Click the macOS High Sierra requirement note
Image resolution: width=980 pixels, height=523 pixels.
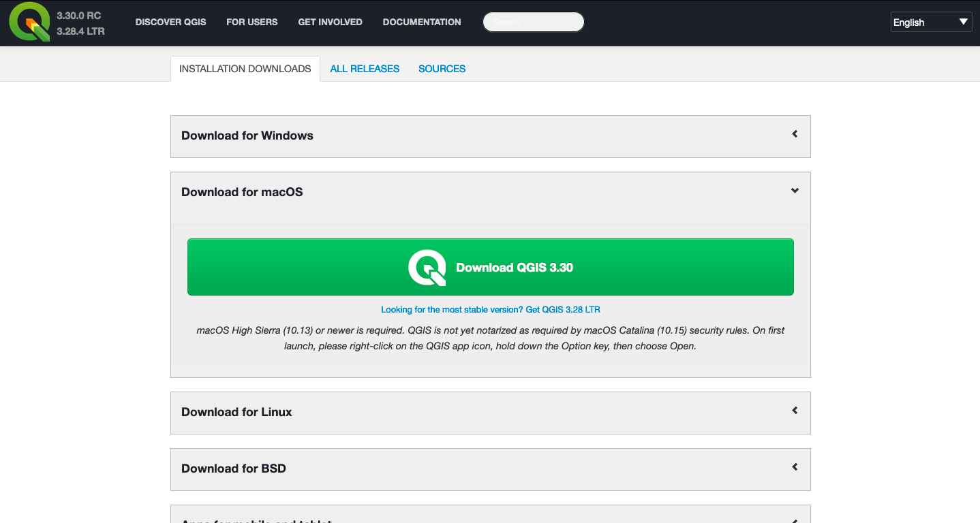click(491, 338)
